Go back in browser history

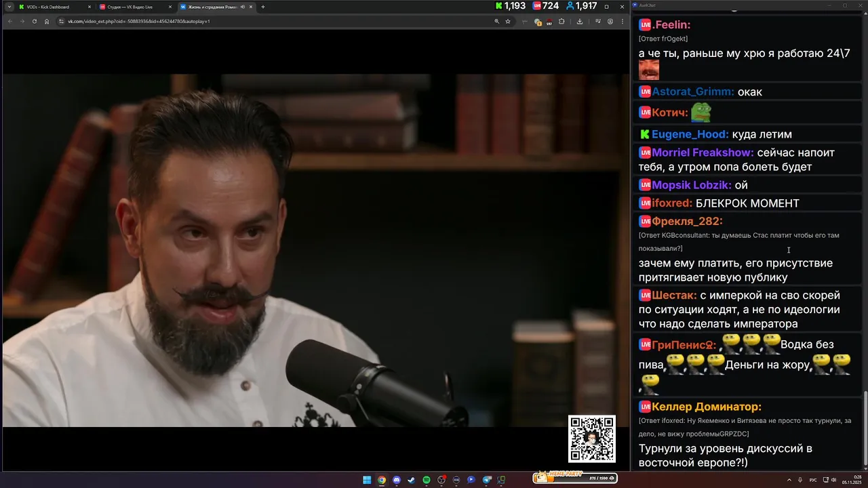[x=9, y=21]
